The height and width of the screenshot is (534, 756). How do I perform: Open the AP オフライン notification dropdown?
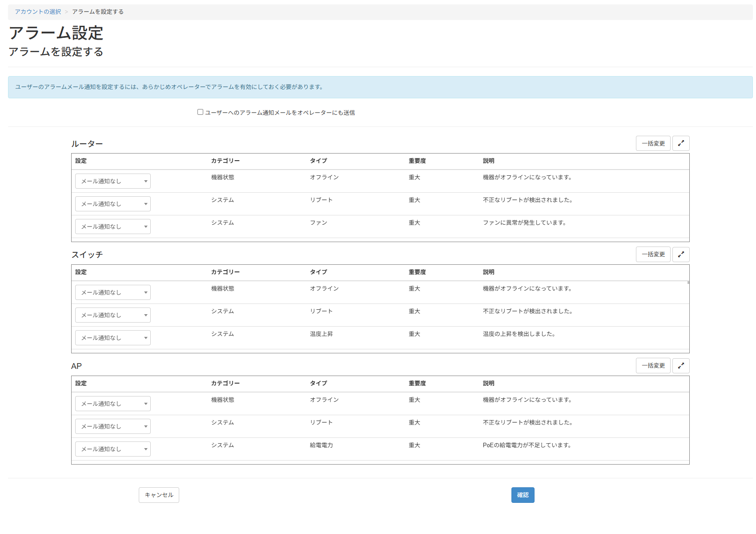pos(113,404)
